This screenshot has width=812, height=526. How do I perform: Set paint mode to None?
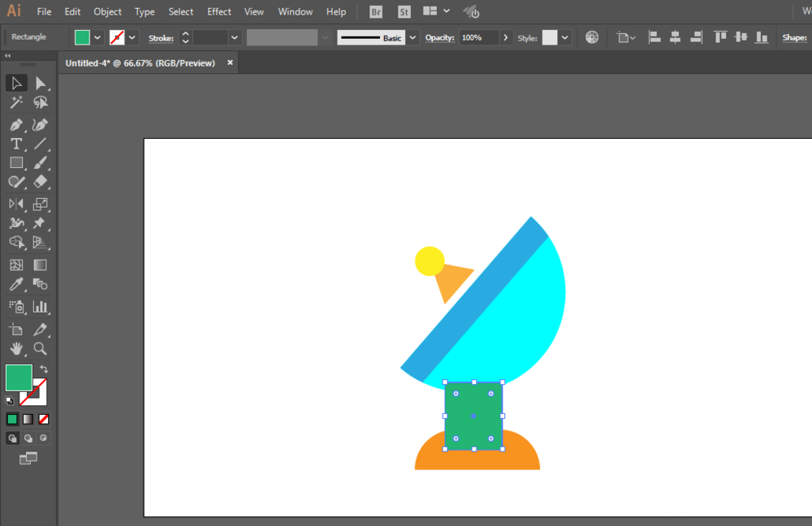44,420
